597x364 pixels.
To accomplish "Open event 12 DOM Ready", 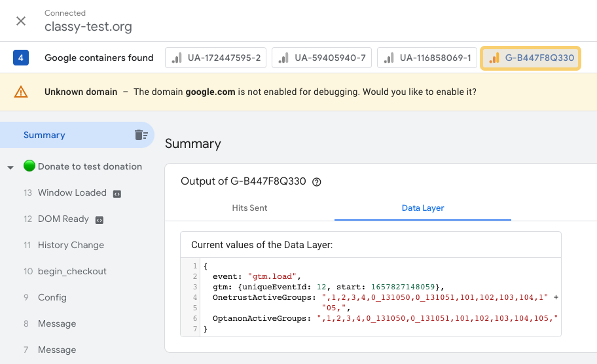I will [63, 219].
